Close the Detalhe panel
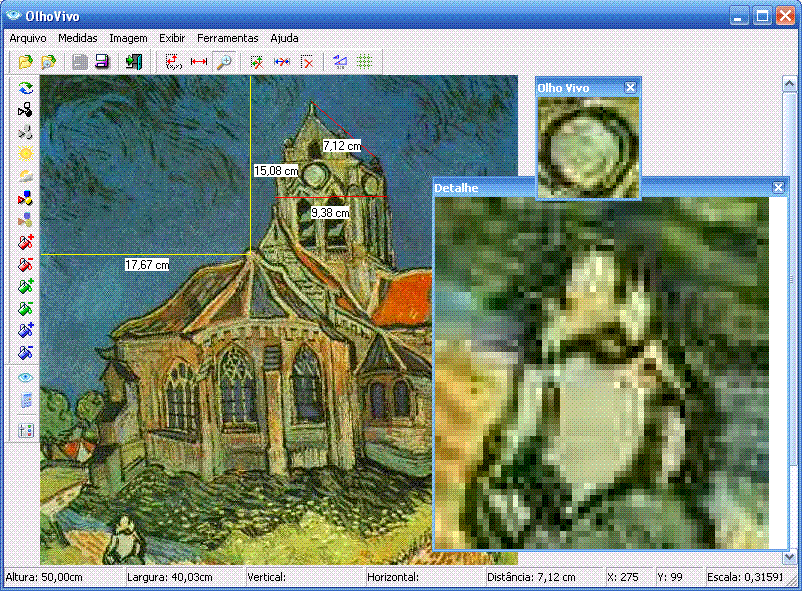802x591 pixels. 778,187
